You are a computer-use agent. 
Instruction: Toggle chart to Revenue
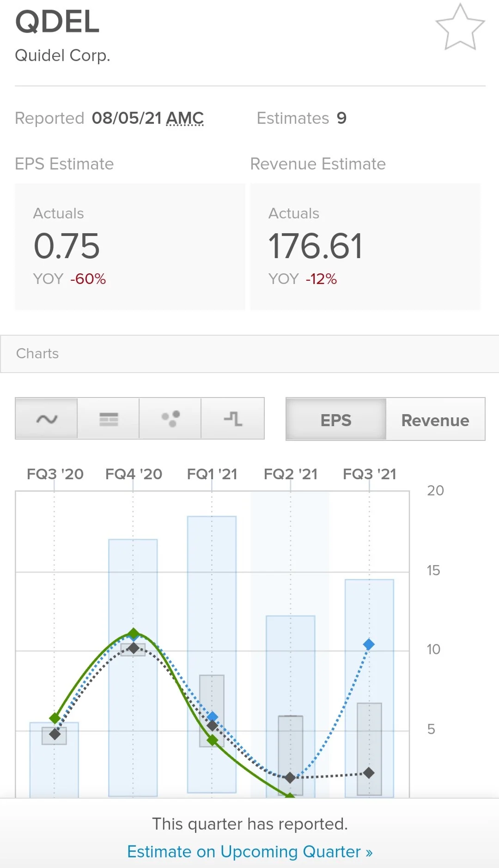click(435, 420)
